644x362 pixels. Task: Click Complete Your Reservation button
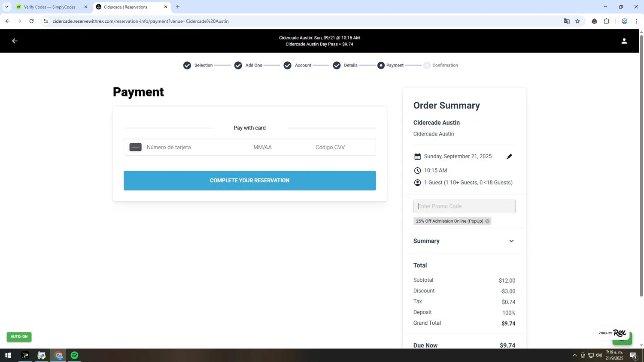pos(249,181)
